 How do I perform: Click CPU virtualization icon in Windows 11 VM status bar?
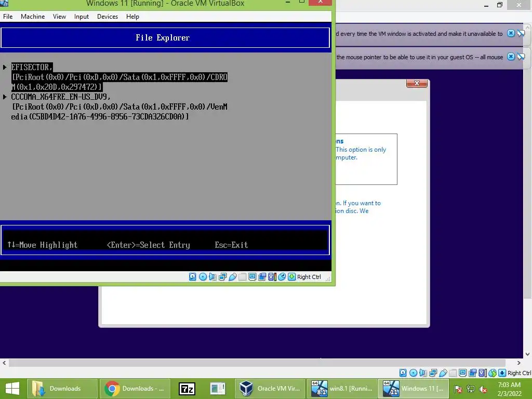pos(272,277)
